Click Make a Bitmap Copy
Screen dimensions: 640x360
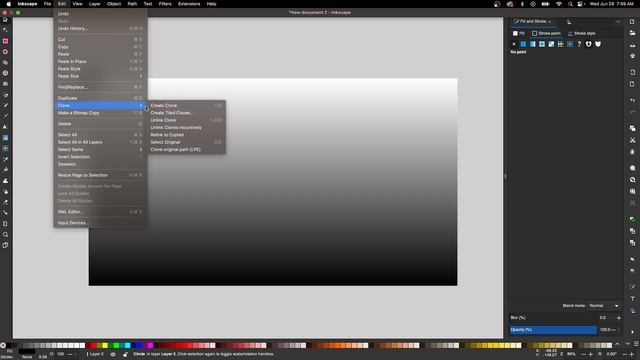click(100, 113)
